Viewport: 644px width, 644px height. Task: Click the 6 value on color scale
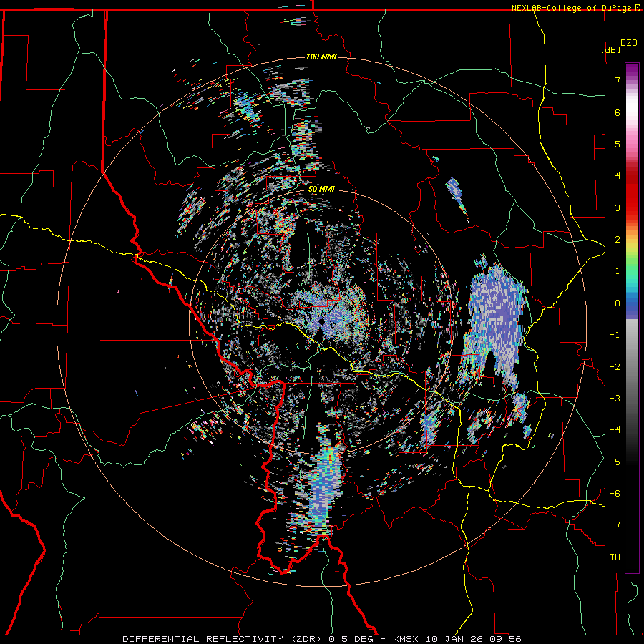point(618,112)
